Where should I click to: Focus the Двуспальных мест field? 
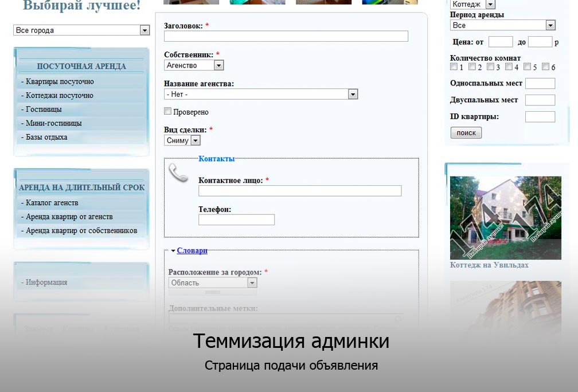540,100
